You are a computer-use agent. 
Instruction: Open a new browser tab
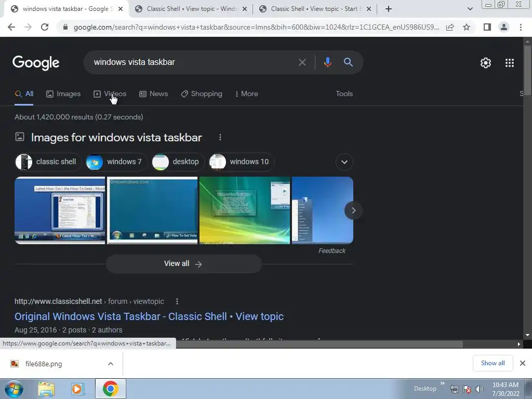point(389,9)
